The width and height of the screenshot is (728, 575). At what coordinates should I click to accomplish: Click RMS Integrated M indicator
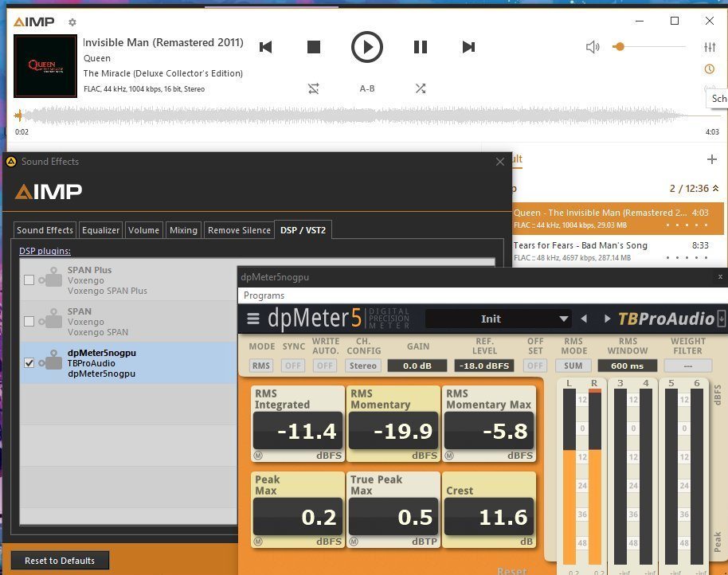(x=258, y=456)
